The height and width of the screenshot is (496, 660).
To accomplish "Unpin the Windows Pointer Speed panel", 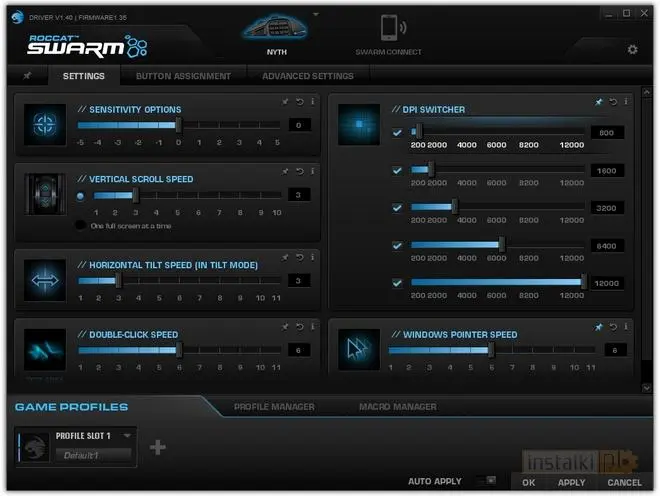I will coord(599,327).
